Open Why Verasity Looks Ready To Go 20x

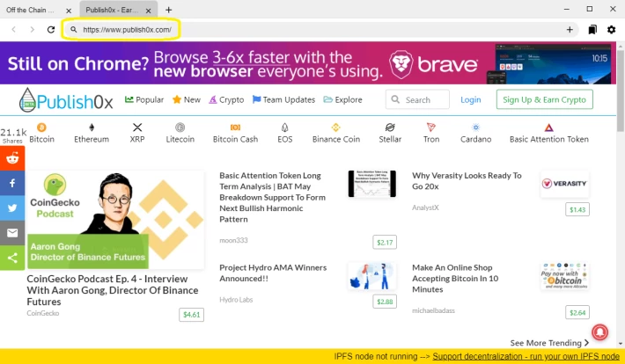point(467,181)
